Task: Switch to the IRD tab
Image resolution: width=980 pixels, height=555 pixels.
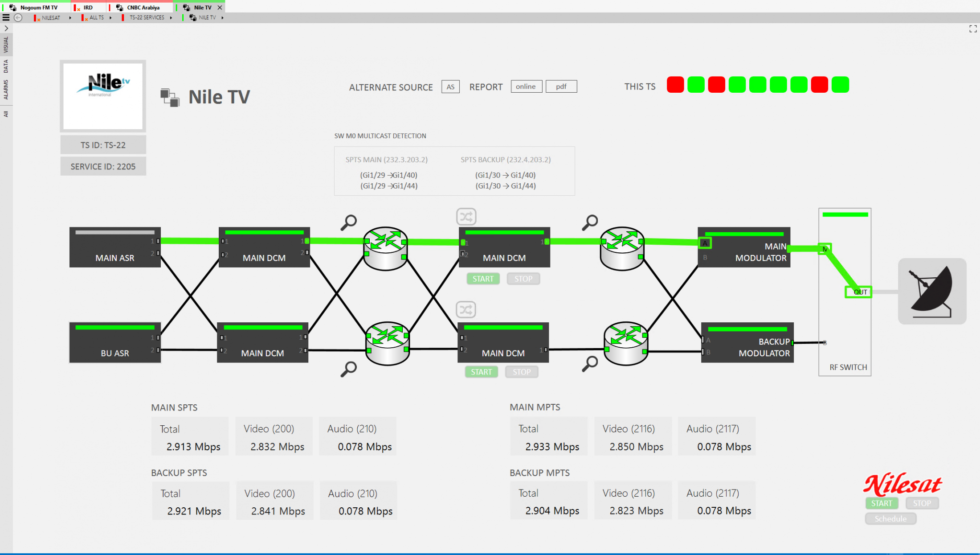Action: click(89, 8)
